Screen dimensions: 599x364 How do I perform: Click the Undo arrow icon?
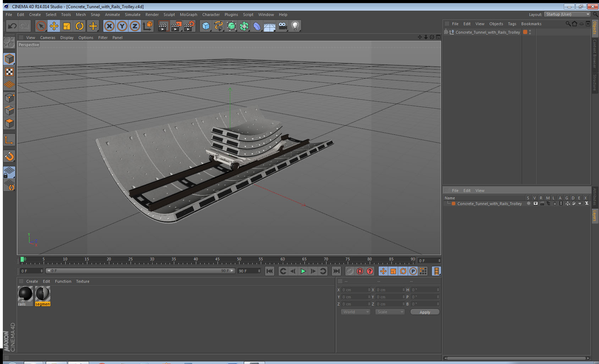(x=12, y=26)
